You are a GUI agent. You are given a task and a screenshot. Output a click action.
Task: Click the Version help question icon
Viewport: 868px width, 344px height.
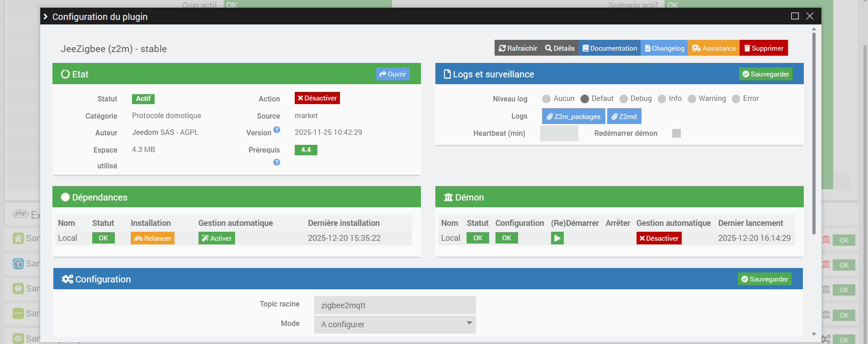(x=277, y=130)
